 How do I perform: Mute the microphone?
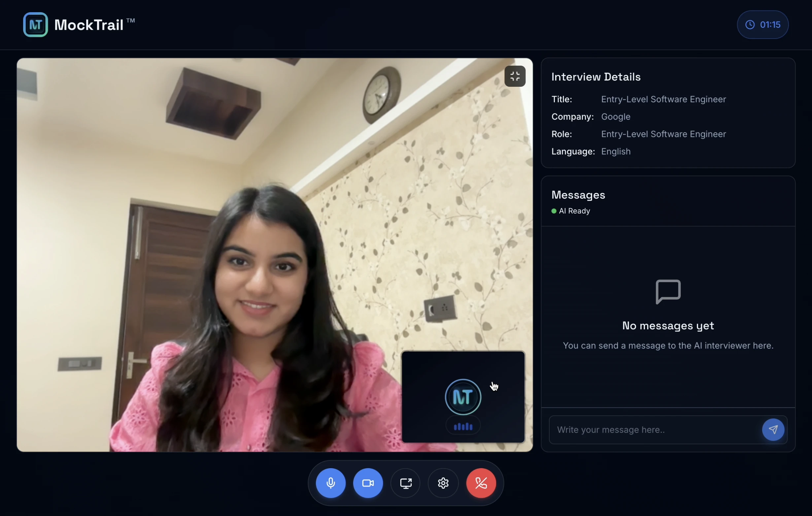[x=330, y=483]
